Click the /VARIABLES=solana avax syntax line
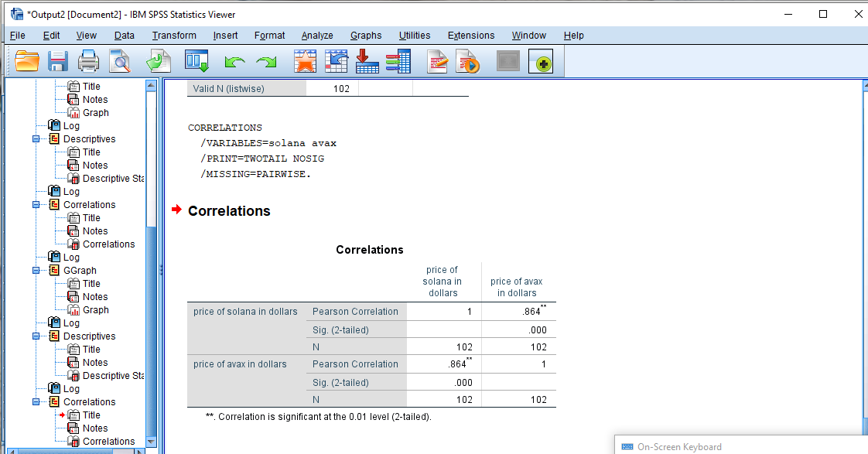This screenshot has height=454, width=868. coord(268,143)
